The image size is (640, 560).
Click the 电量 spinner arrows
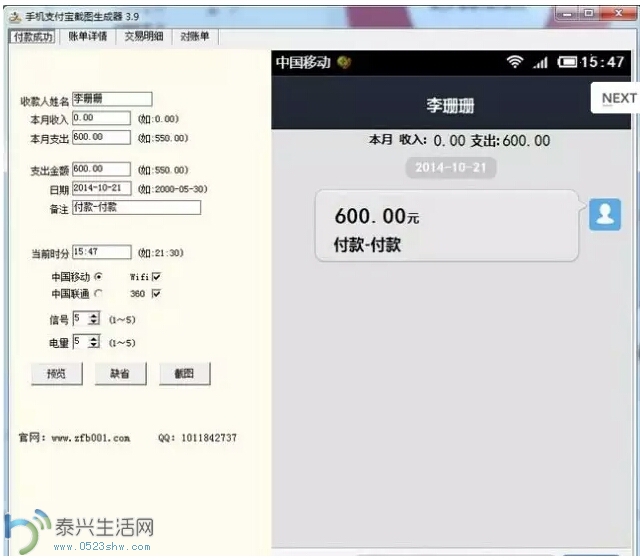[x=94, y=342]
